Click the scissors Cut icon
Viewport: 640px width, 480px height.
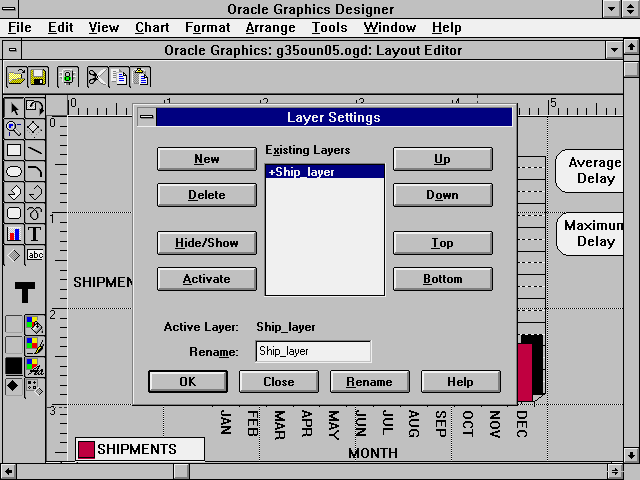(x=96, y=76)
